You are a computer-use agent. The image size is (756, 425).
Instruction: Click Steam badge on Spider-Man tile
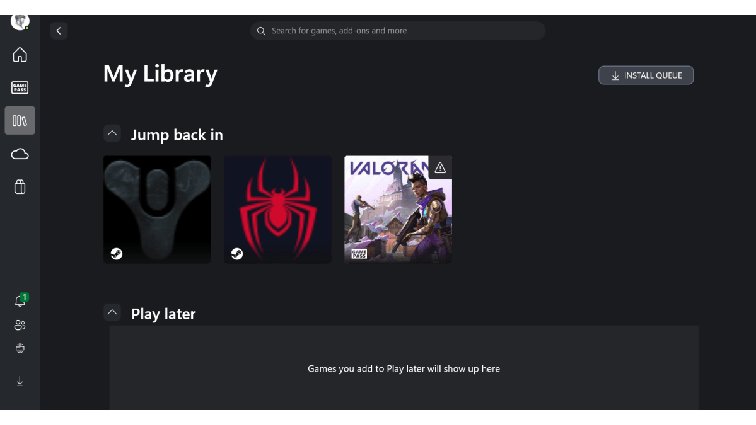point(237,254)
